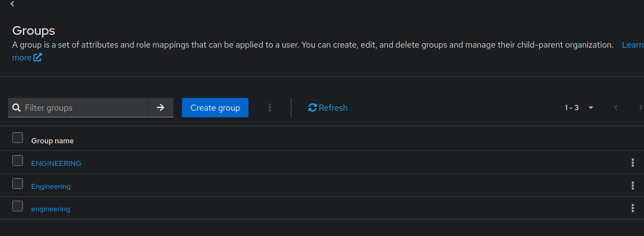Open the Engineering capitalized group

coord(51,186)
